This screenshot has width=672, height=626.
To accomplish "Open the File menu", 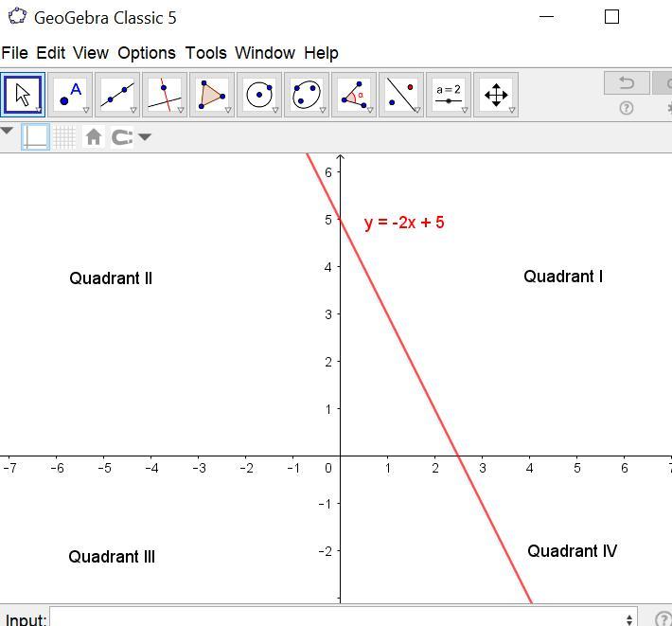I will 14,53.
